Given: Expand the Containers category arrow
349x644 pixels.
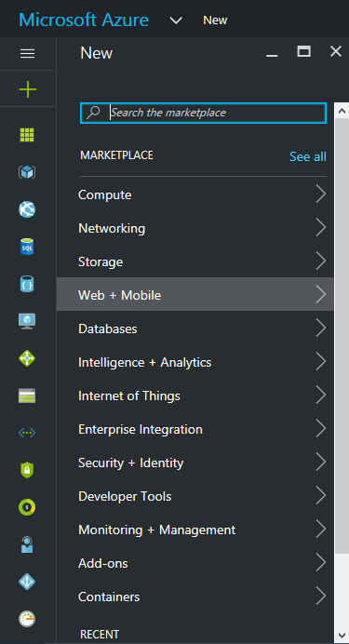Looking at the screenshot, I should tap(321, 596).
